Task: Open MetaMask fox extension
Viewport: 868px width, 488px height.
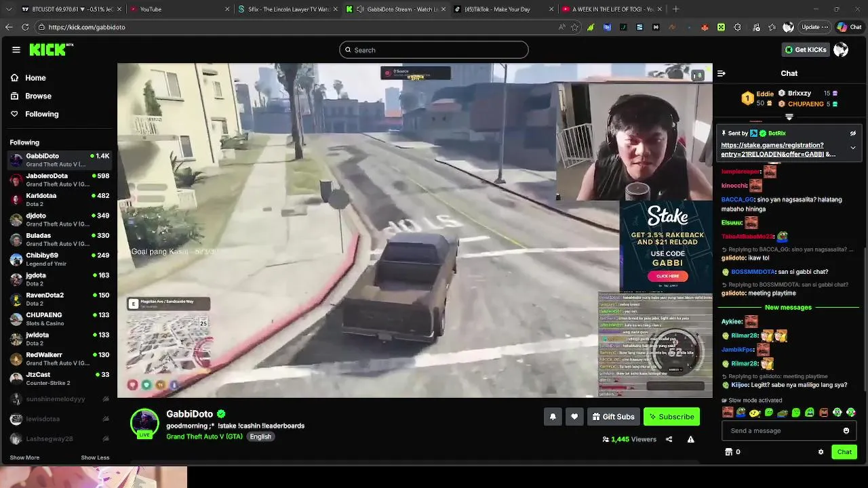Action: pos(705,27)
